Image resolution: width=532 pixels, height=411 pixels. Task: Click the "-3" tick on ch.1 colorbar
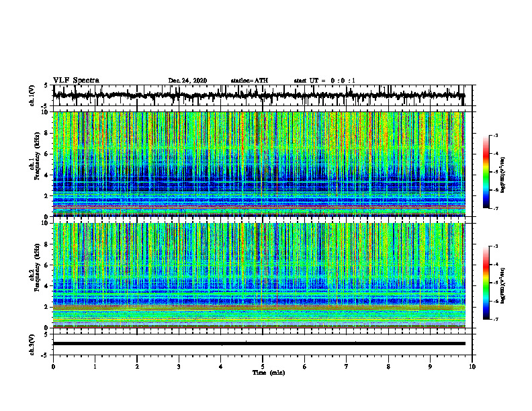(496, 136)
